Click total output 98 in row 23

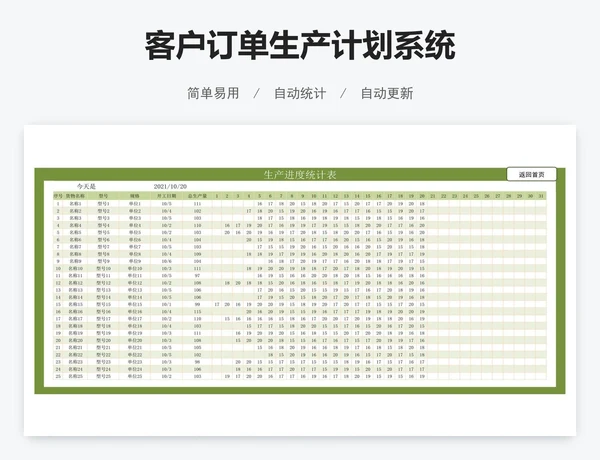[197, 362]
